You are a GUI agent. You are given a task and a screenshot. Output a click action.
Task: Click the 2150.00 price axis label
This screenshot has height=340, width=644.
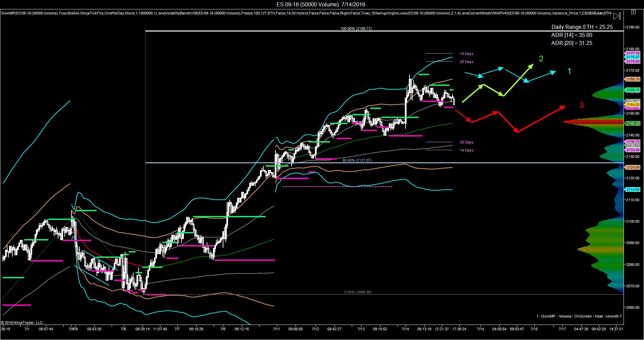(633, 114)
